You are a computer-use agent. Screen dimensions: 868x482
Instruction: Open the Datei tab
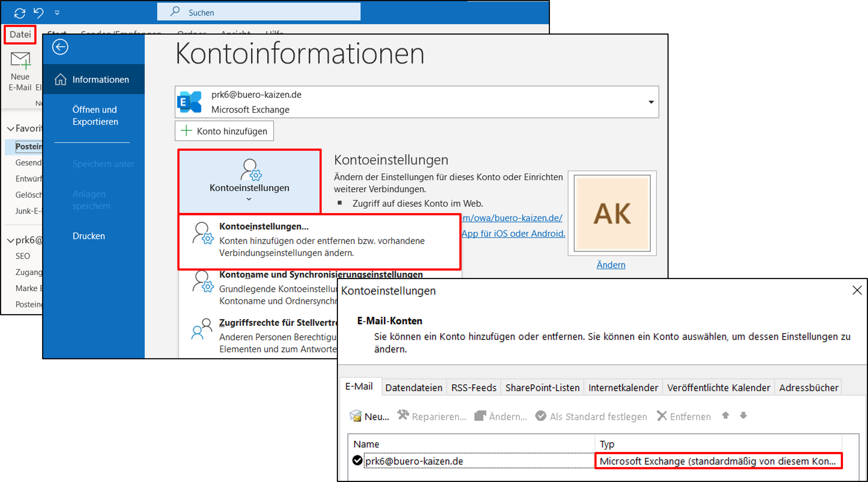pos(20,34)
